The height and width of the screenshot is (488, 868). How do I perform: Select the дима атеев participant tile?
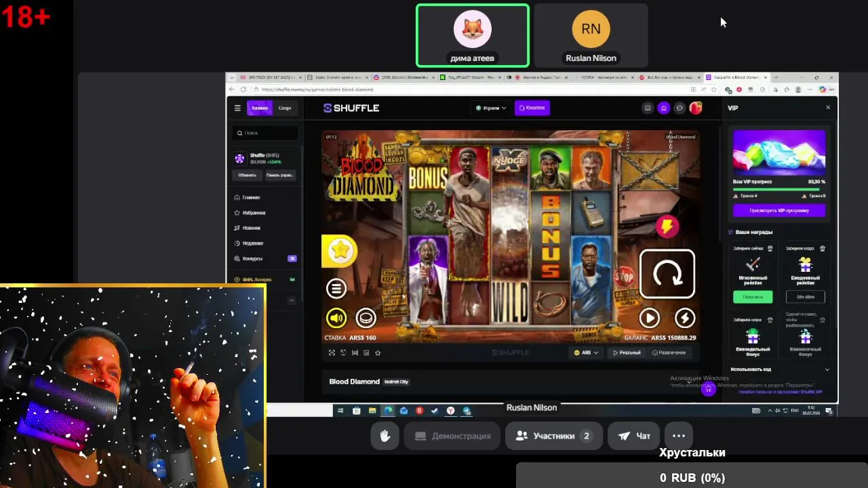tap(473, 36)
